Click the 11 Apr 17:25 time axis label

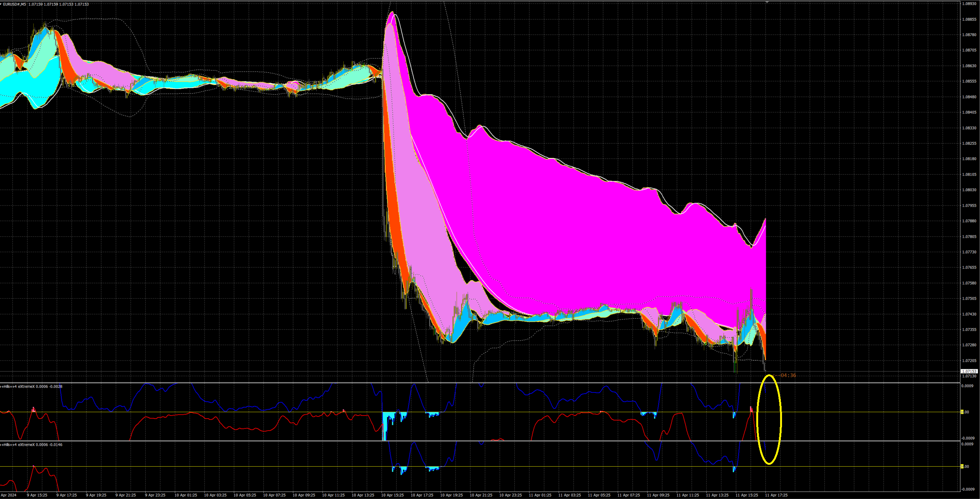776,495
